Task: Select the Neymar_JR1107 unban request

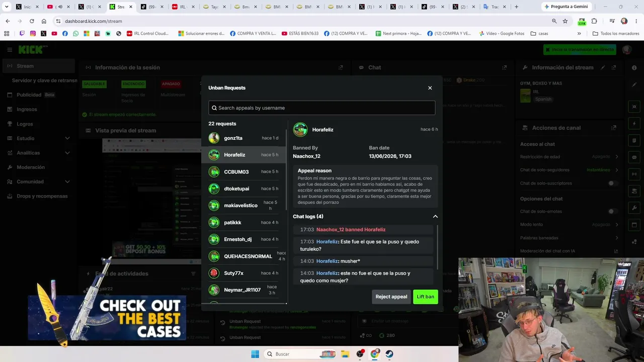Action: click(244, 290)
